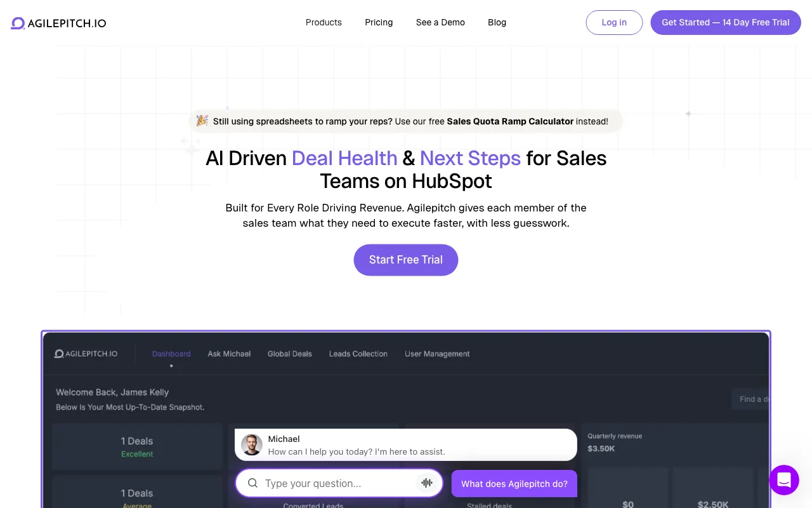Click the Welcome Back, James Kelly text
812x508 pixels.
112,392
